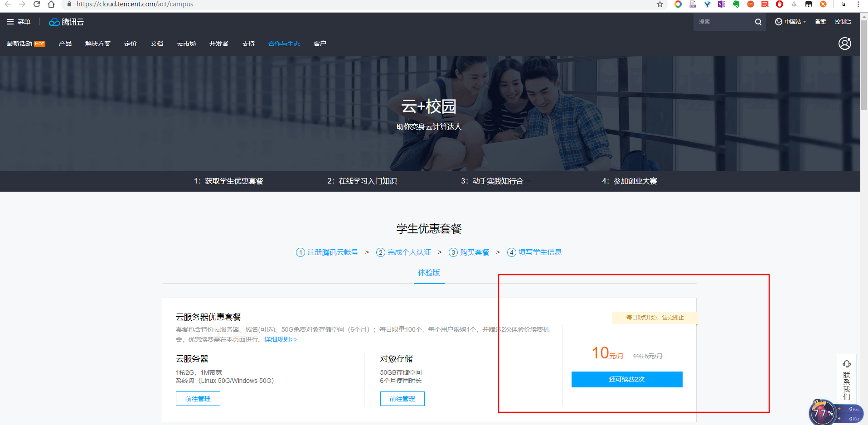Click 前往管理 under 对象存储

click(x=402, y=399)
